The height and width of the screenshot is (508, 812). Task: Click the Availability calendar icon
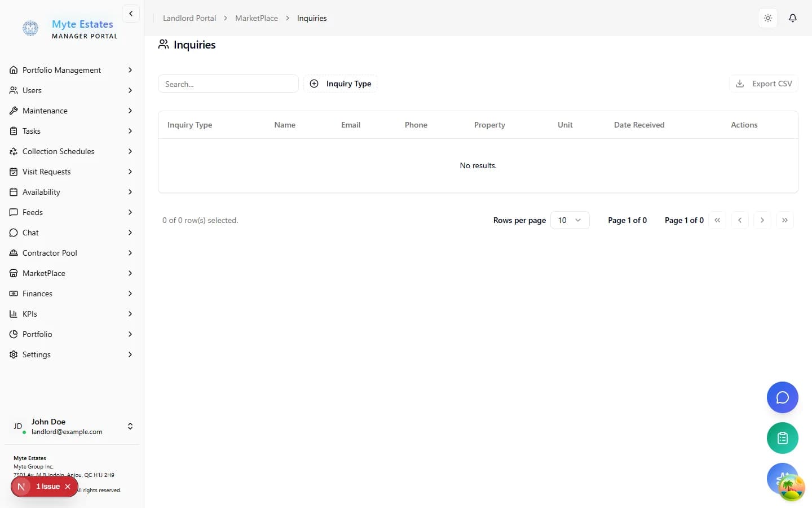[x=14, y=192]
